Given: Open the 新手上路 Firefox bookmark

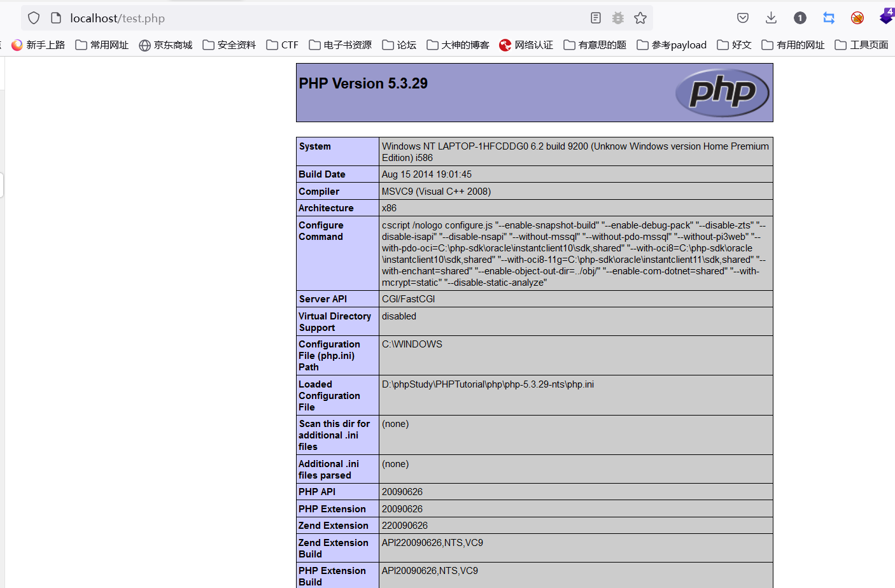Looking at the screenshot, I should point(38,45).
